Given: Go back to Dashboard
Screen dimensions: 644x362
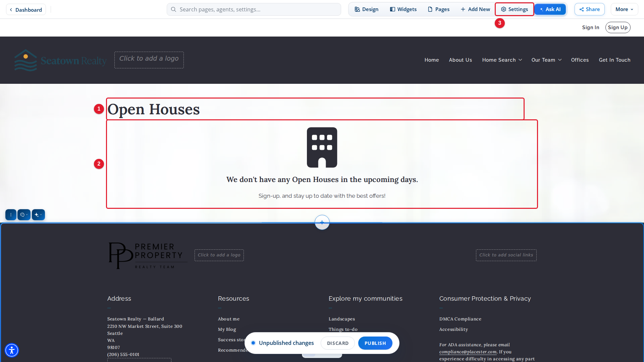Looking at the screenshot, I should 26,10.
